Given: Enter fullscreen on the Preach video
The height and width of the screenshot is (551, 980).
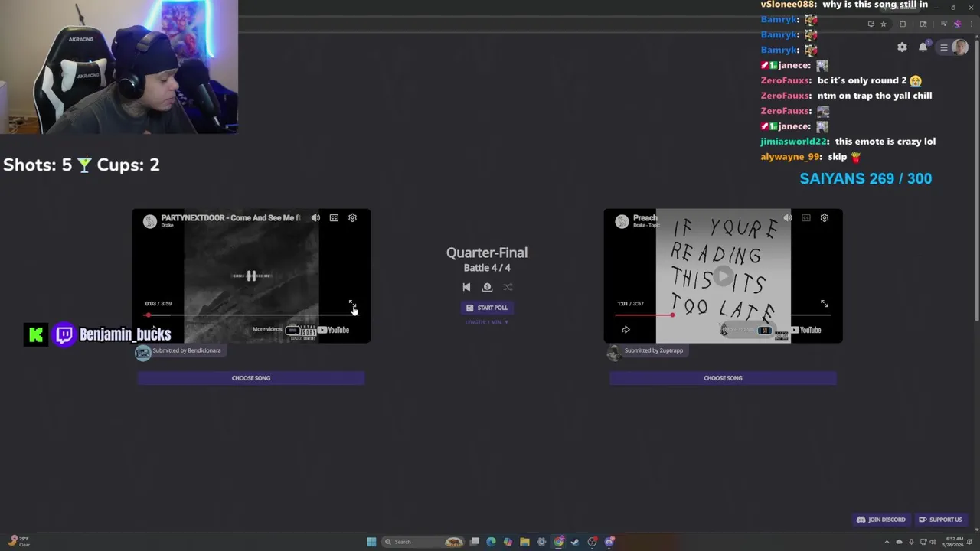Looking at the screenshot, I should pyautogui.click(x=825, y=304).
